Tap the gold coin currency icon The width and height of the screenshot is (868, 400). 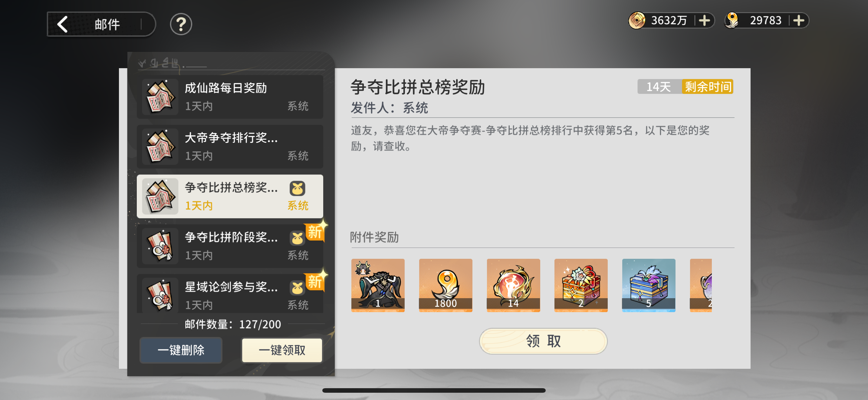click(636, 21)
